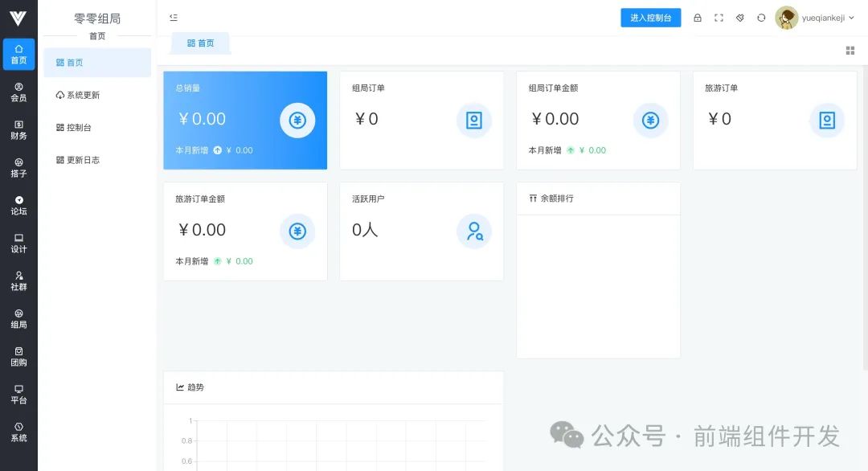The height and width of the screenshot is (471, 868).
Task: Select 更新日志 in the side menu
Action: pos(77,160)
